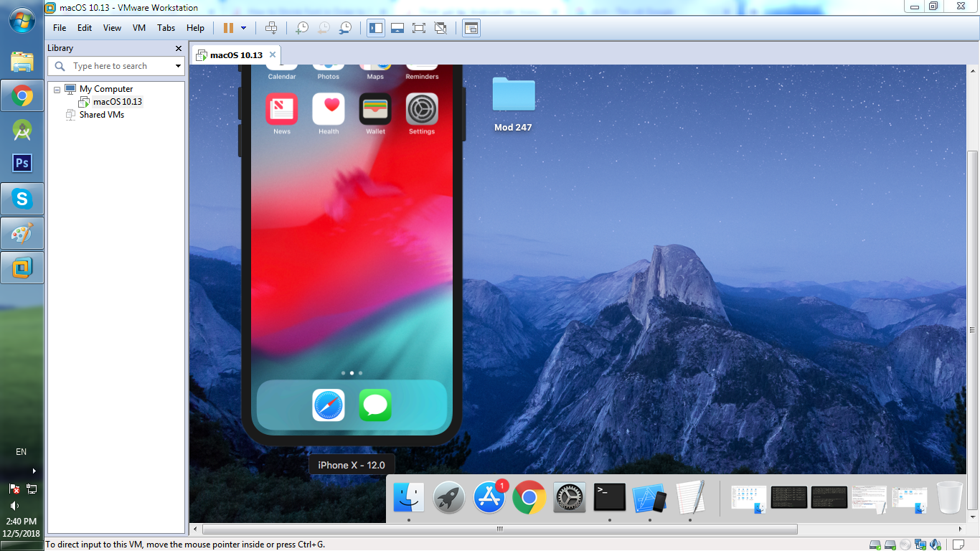Open the message log status bar icon
Screen dimensions: 980x551
958,545
